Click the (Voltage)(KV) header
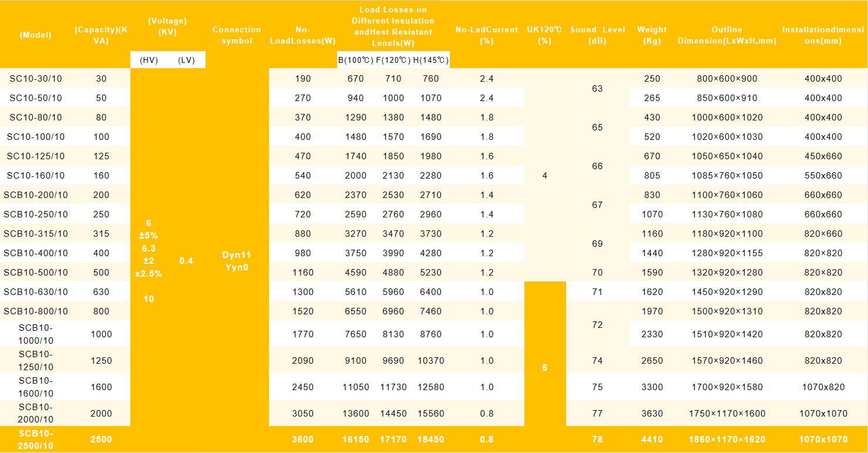Viewport: 868px width, 453px height. 167,26
